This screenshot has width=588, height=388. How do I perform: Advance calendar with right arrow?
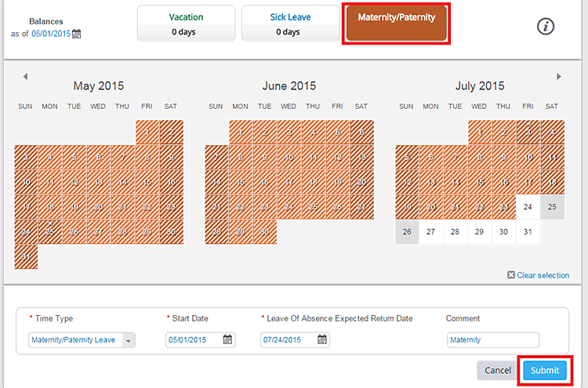[559, 77]
